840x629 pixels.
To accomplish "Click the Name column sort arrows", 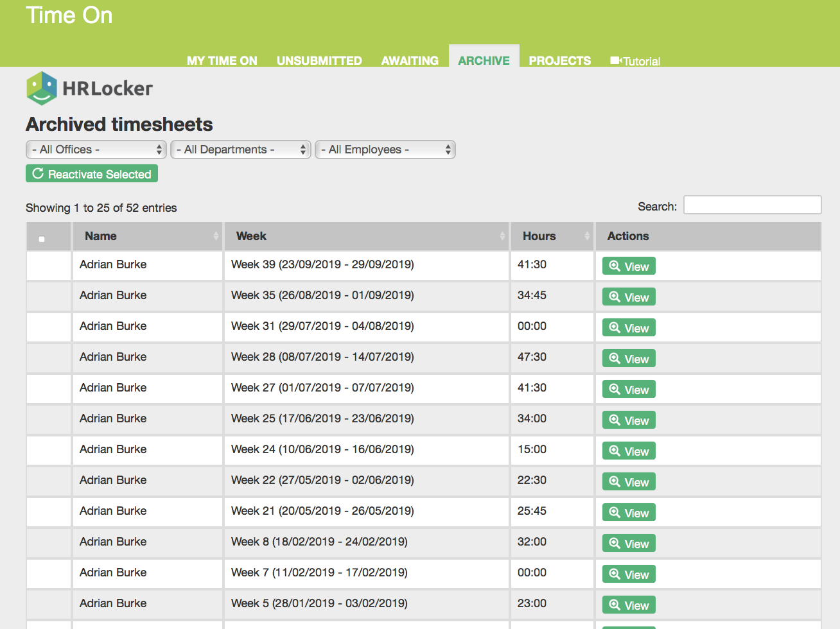I will 216,236.
